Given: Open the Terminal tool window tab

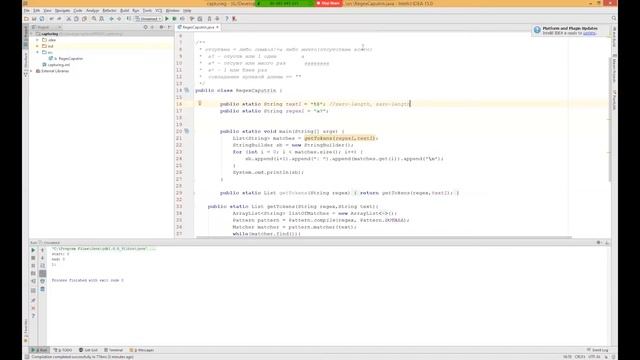Looking at the screenshot, I should (x=113, y=350).
